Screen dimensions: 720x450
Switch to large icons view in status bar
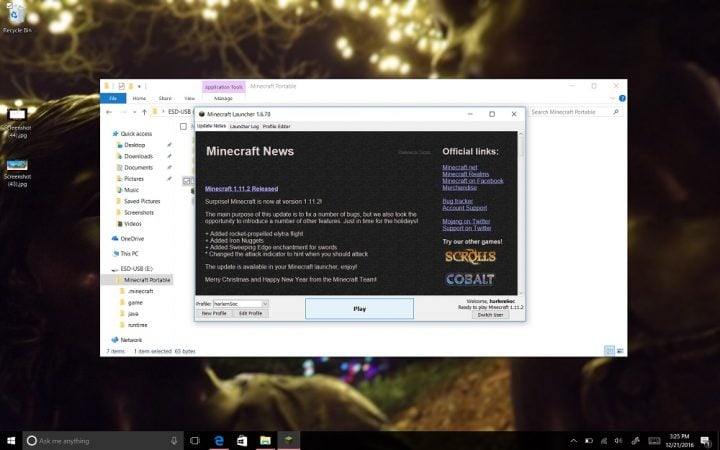click(620, 351)
